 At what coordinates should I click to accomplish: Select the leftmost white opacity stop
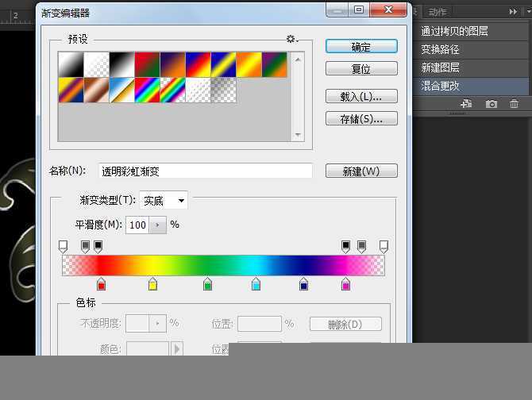coord(63,247)
